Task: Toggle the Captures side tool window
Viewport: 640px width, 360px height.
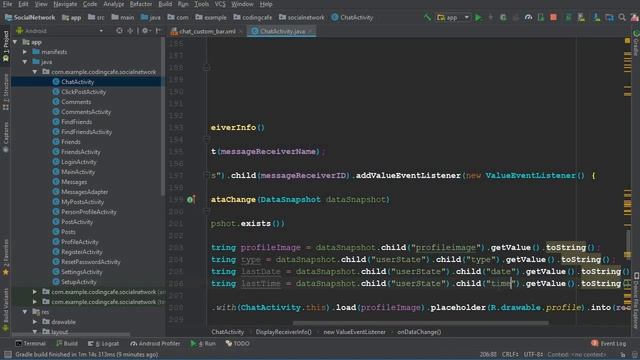Action: pyautogui.click(x=6, y=138)
